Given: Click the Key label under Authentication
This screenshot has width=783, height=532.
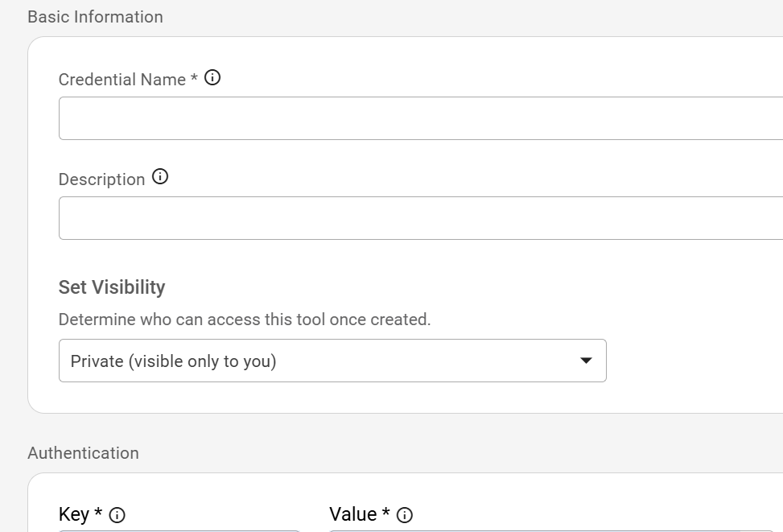Looking at the screenshot, I should click(x=73, y=514).
